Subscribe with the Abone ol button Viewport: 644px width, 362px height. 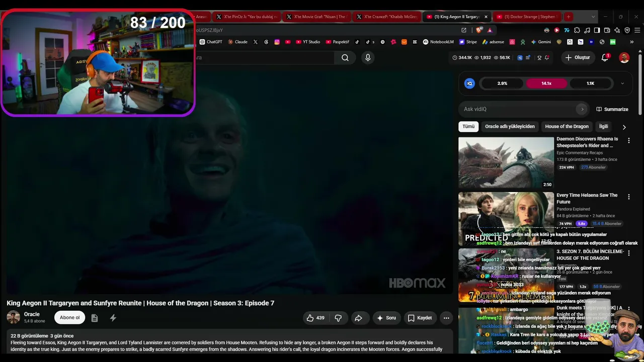[x=70, y=318]
